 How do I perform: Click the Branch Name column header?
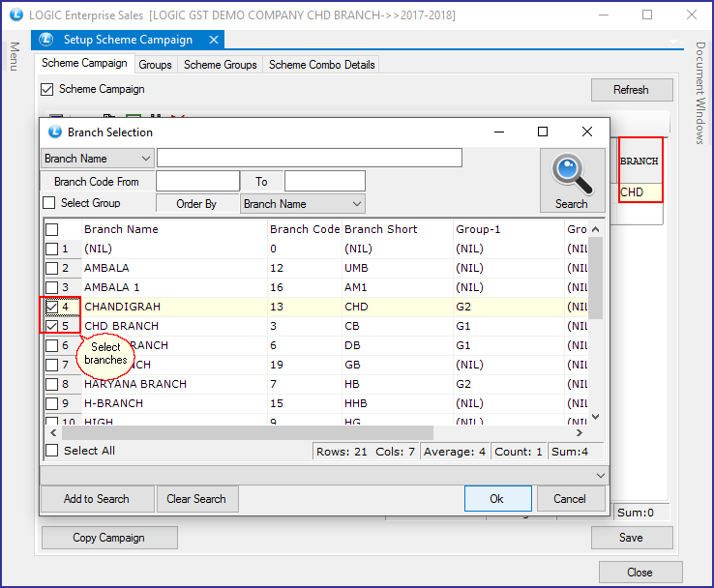(x=174, y=229)
